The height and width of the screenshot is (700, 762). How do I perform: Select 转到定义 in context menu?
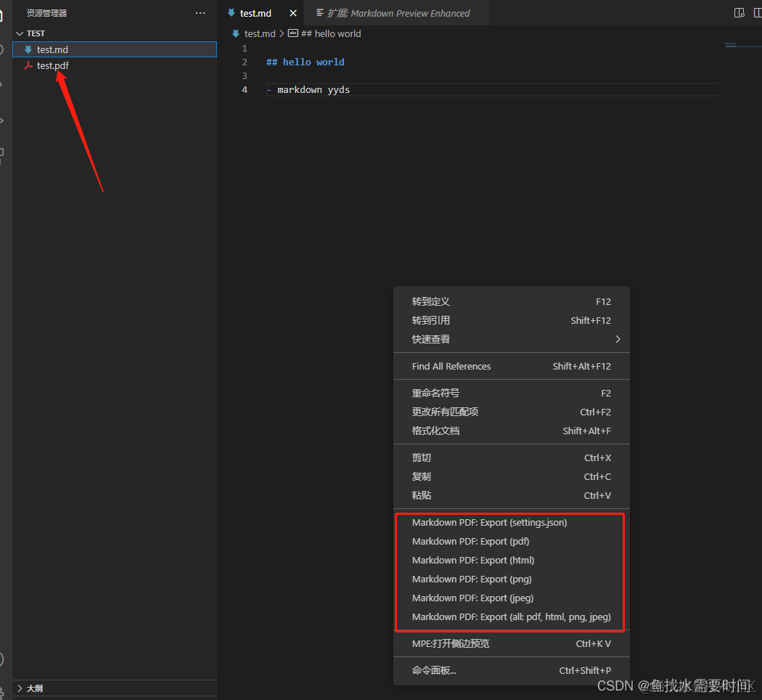[x=511, y=302]
